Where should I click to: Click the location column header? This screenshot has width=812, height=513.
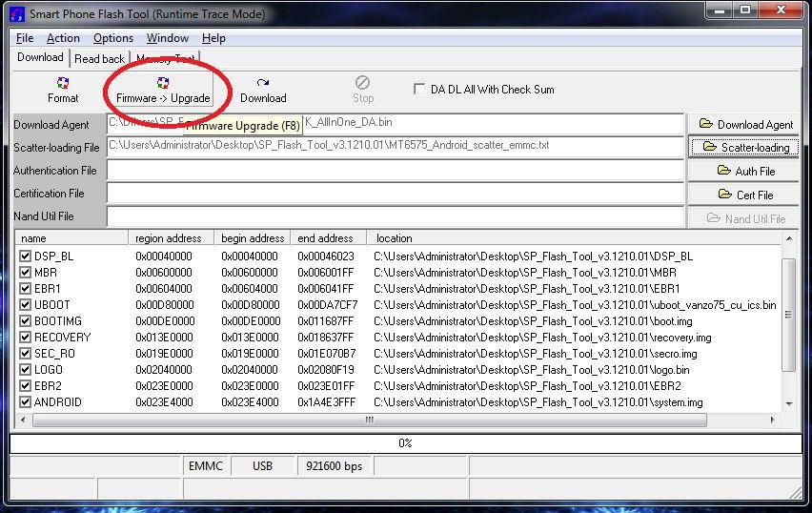574,238
